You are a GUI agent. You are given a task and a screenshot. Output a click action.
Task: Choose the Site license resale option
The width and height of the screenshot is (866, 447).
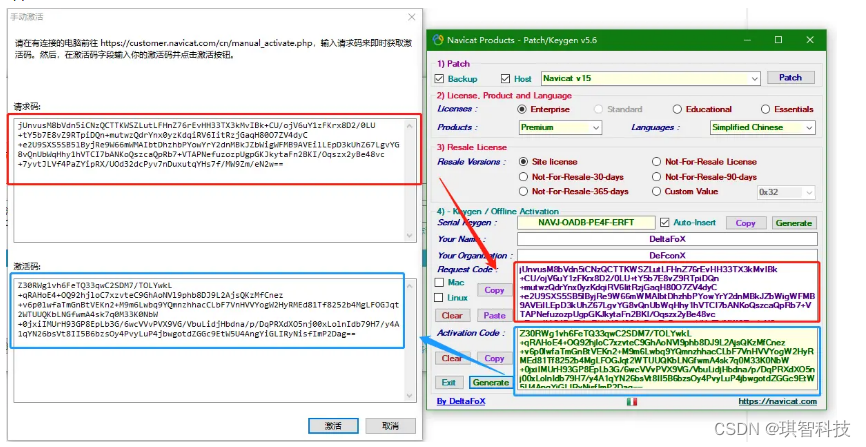(x=523, y=161)
